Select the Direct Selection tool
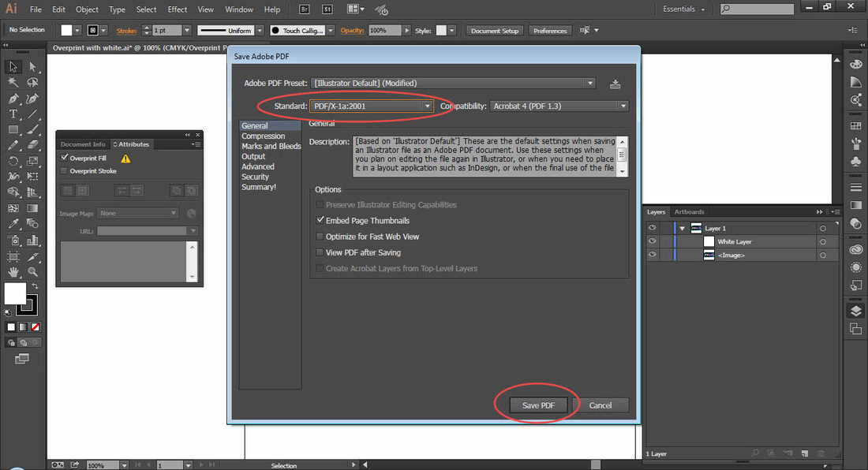The height and width of the screenshot is (470, 868). coord(32,67)
